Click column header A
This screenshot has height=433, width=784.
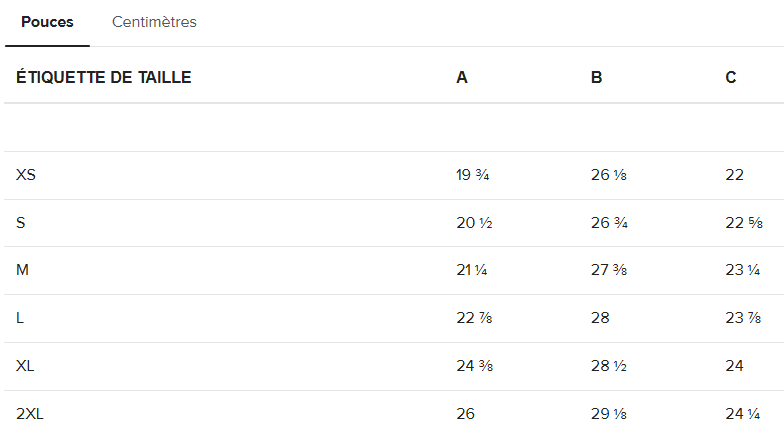click(x=462, y=78)
